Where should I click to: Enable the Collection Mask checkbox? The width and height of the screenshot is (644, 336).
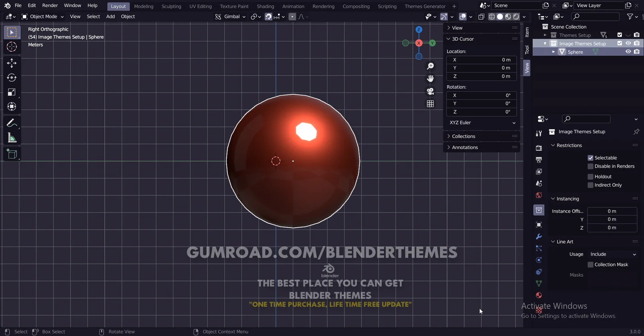[x=590, y=265]
